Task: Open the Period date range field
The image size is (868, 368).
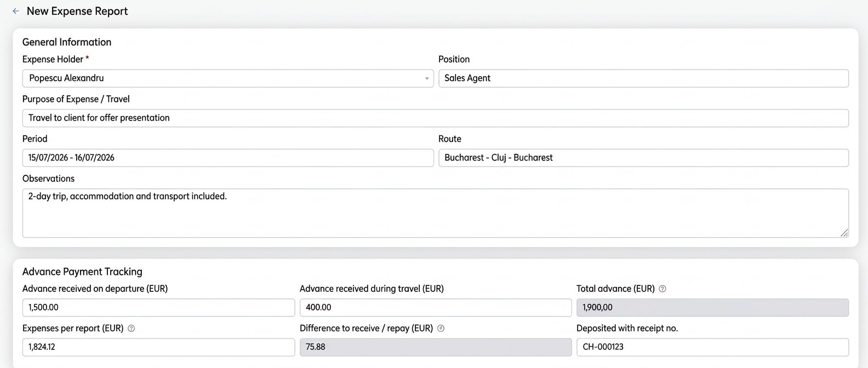Action: (228, 158)
